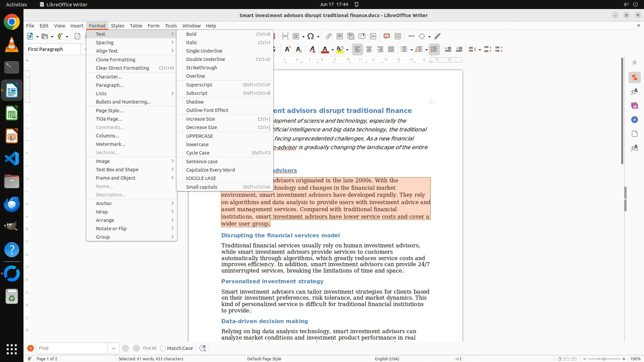The image size is (644, 362).
Task: Click the Clear Direct Formatting icon
Action: [x=312, y=50]
